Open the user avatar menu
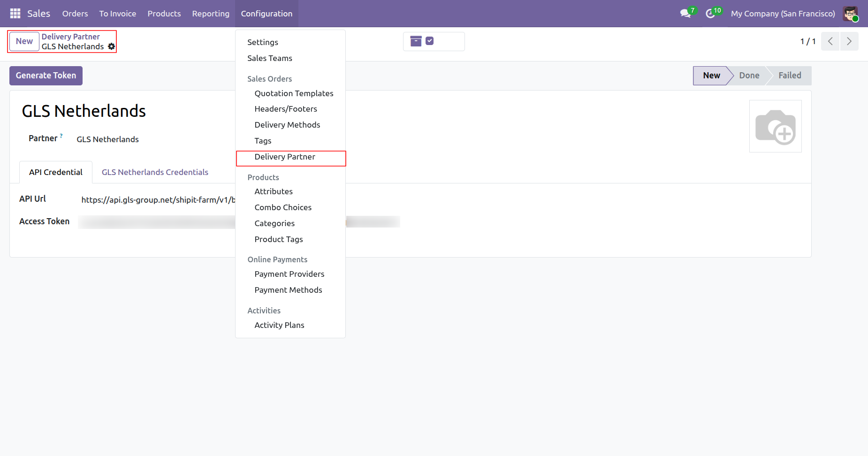The image size is (868, 456). (850, 14)
